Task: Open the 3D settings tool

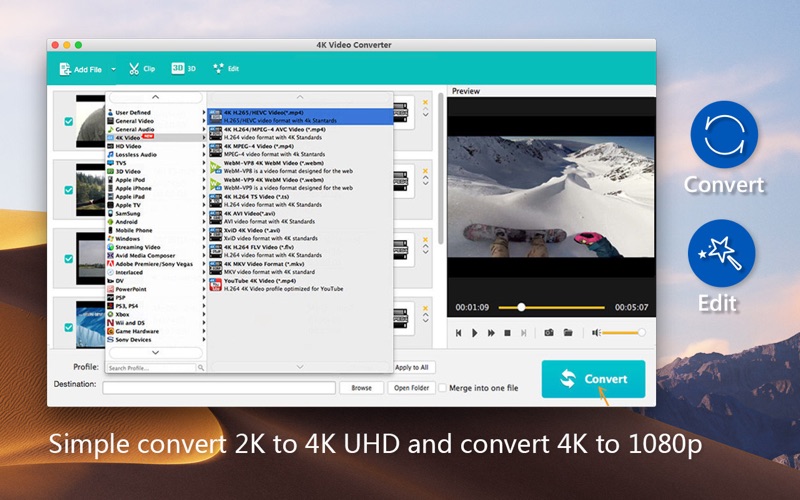Action: coord(183,69)
